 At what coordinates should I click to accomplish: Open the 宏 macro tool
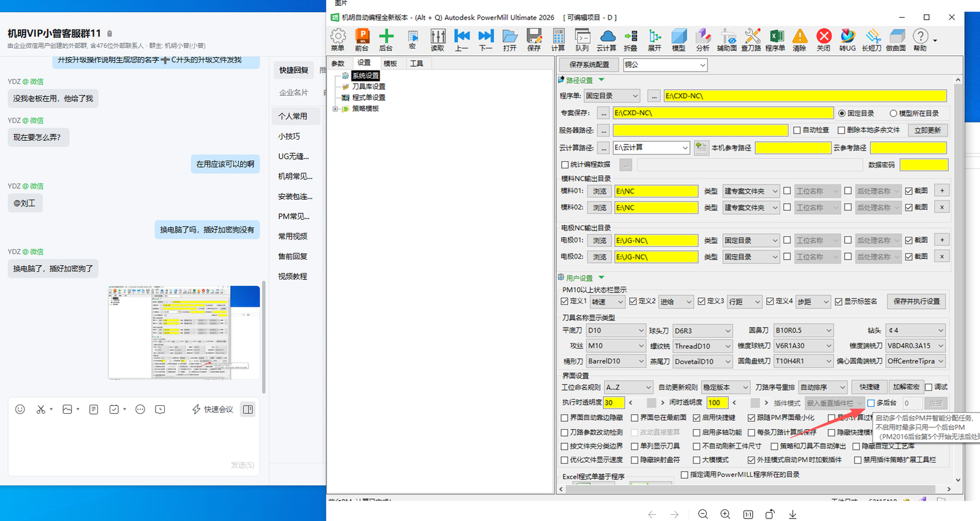pyautogui.click(x=412, y=40)
